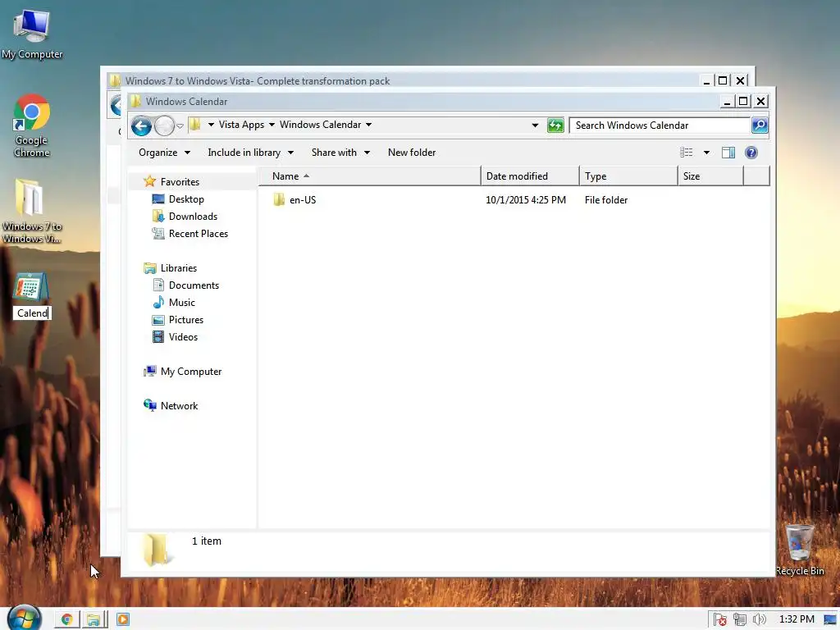Minimize the Windows Calendar window
The width and height of the screenshot is (840, 630).
coord(727,101)
